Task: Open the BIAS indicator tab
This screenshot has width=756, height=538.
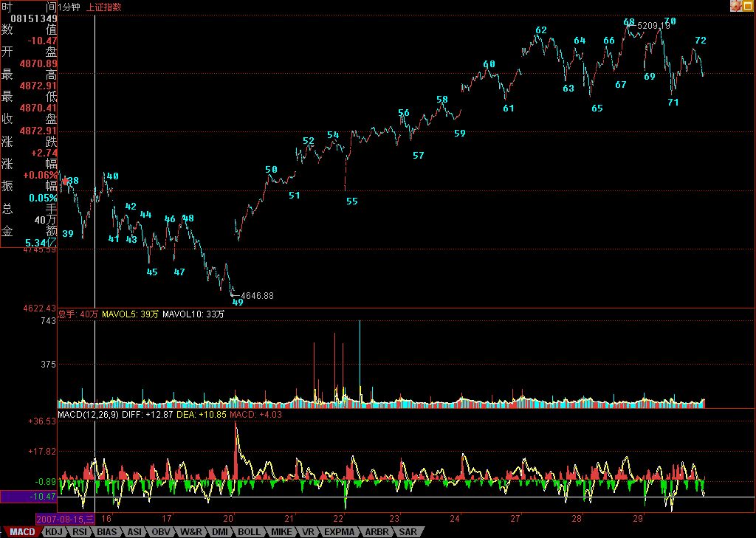Action: tap(107, 531)
